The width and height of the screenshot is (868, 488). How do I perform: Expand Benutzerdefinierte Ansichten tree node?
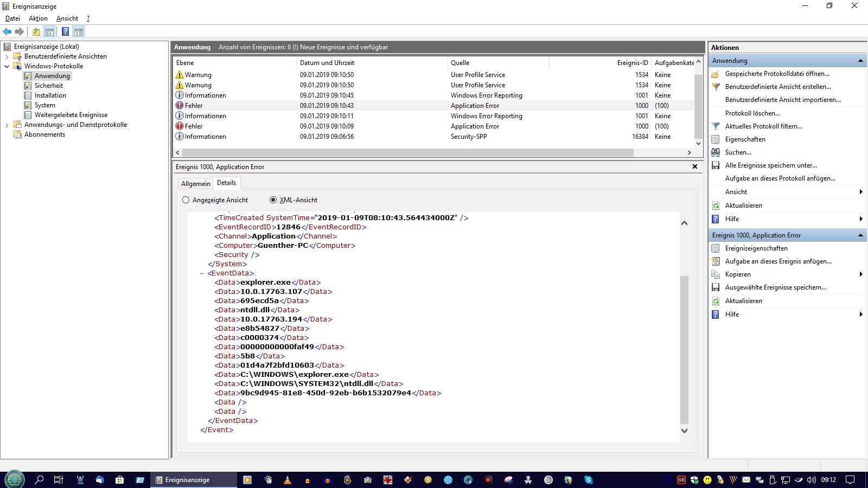7,56
